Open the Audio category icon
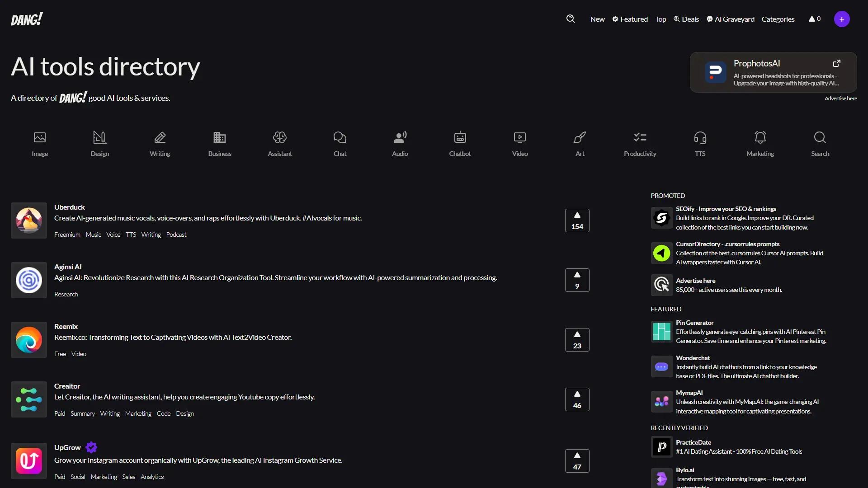Screen dimensions: 868x488 pos(400,137)
